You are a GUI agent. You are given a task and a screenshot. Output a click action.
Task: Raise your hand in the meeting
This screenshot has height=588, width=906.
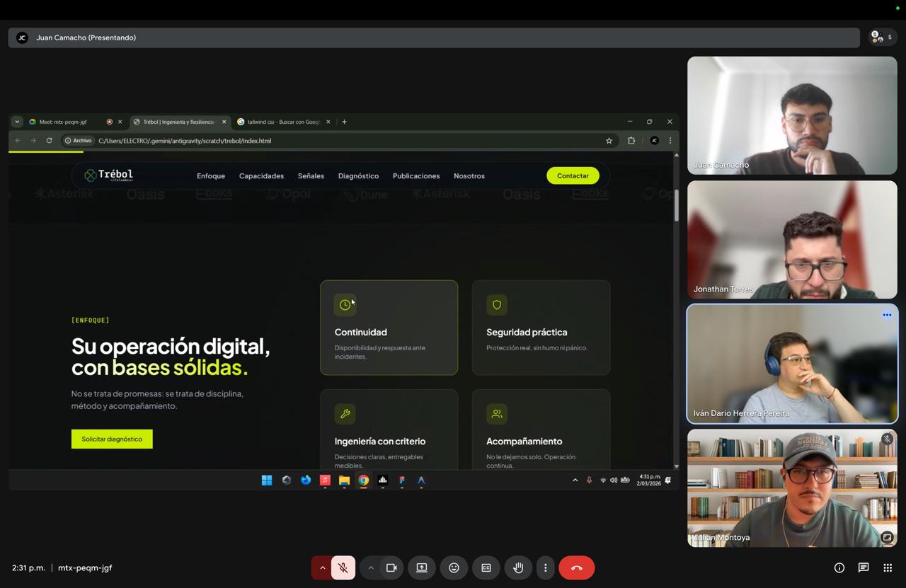tap(518, 567)
